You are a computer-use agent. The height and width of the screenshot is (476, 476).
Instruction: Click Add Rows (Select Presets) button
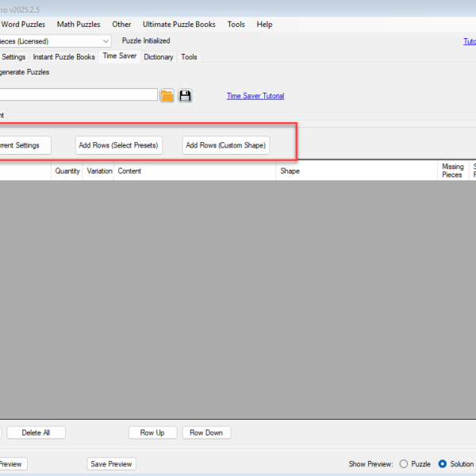click(x=118, y=145)
